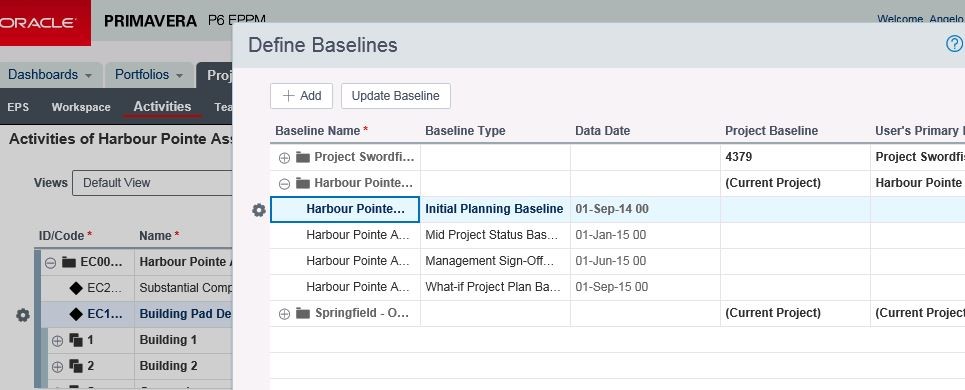
Task: Click the Springfield folder icon
Action: (303, 313)
